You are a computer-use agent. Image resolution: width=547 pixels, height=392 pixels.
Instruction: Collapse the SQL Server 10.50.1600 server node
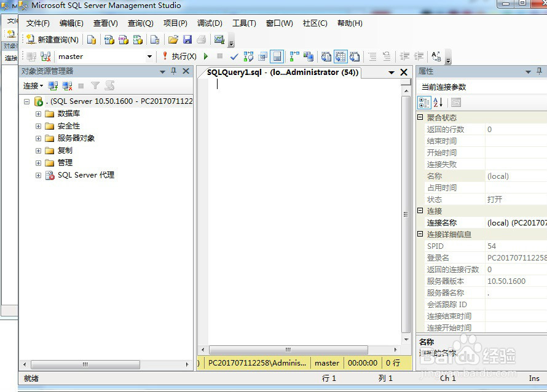(x=27, y=102)
